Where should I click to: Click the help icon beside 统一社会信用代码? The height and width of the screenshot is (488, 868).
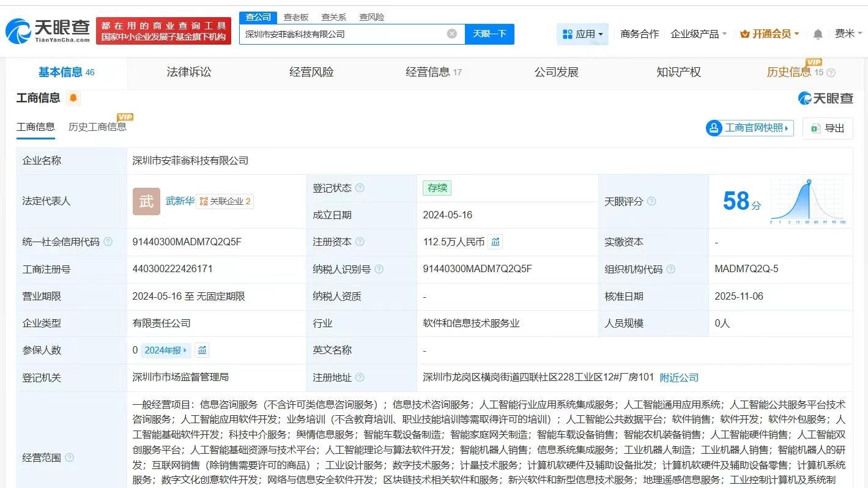[x=107, y=242]
